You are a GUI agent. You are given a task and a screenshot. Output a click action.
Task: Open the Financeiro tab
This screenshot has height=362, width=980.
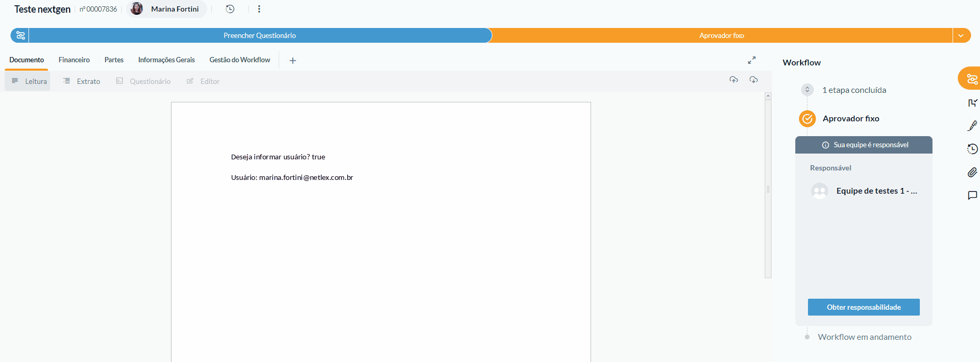click(74, 60)
